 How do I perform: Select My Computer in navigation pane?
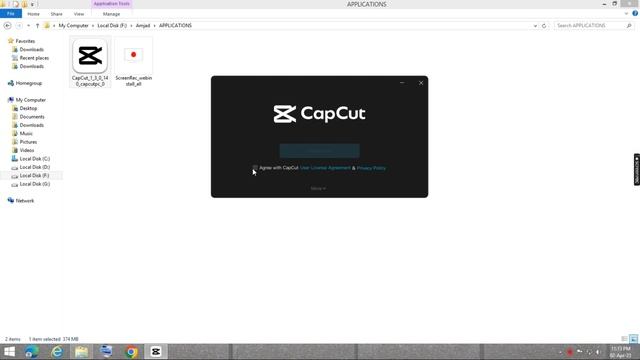31,100
